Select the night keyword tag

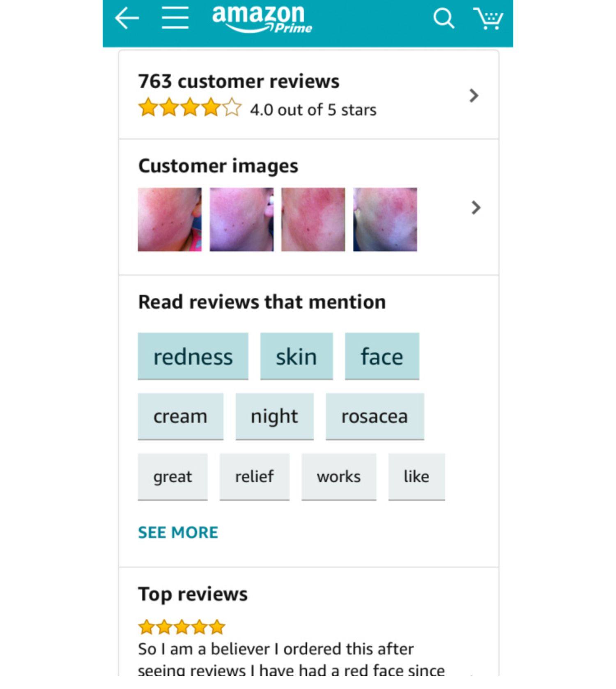pos(274,416)
